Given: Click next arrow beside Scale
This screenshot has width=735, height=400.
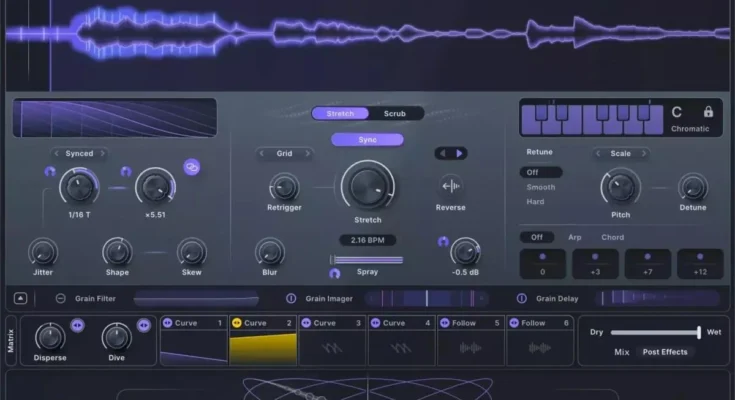Looking at the screenshot, I should click(x=644, y=153).
